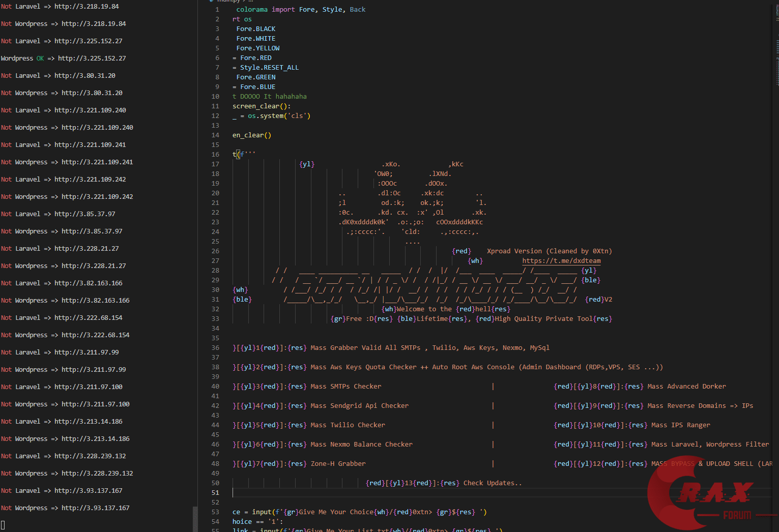Click the green "OK" status in the terminal
Screen dimensions: 779x532
(40, 58)
